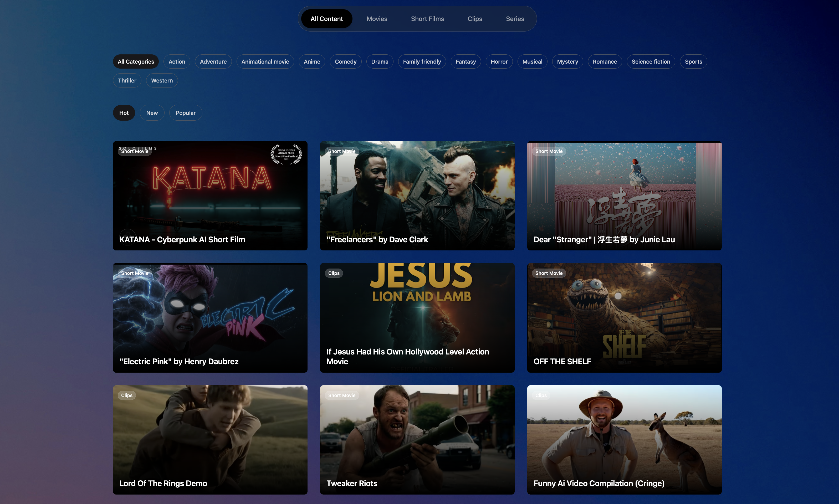
Task: Switch to the Series tab
Action: (x=515, y=19)
